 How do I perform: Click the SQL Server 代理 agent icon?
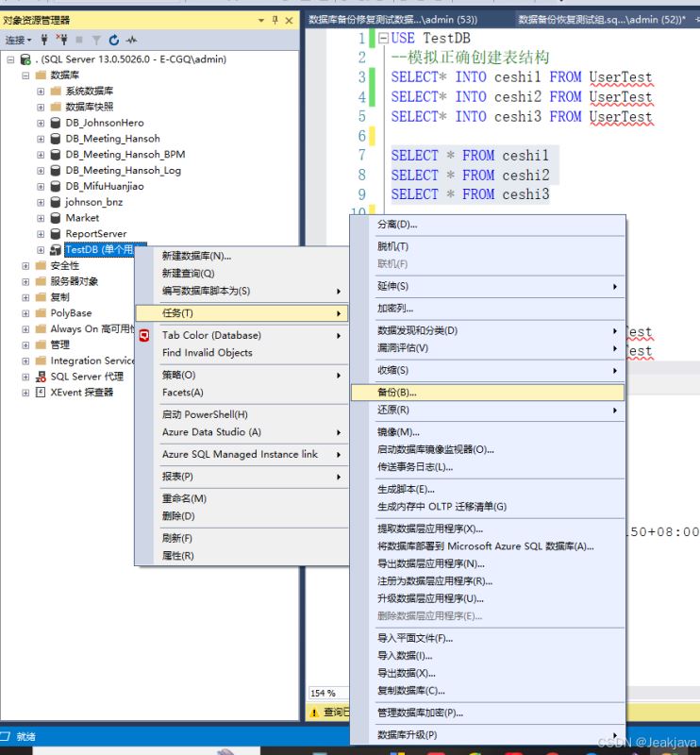(41, 377)
